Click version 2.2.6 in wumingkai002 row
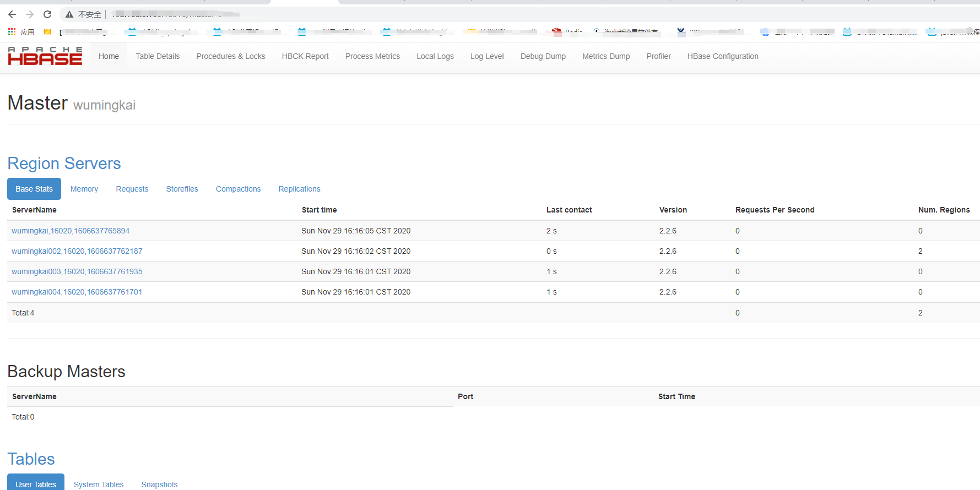Viewport: 980px width, 490px height. pos(668,251)
